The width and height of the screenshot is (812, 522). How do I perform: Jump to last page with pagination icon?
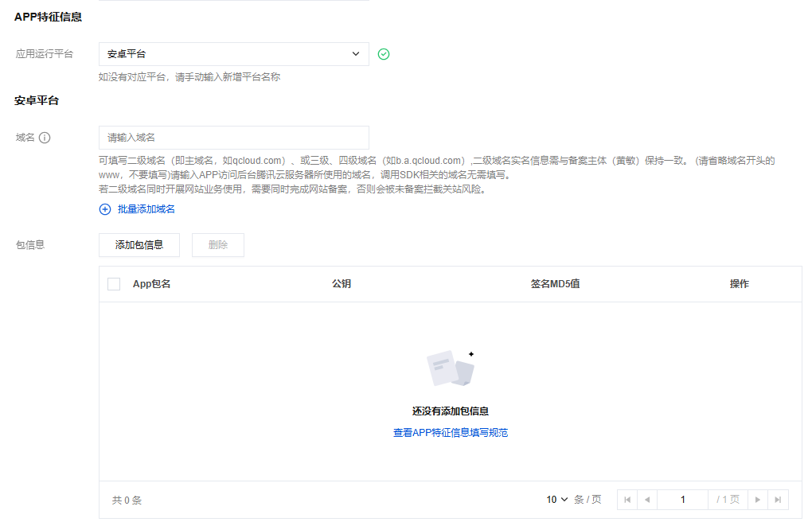(778, 500)
